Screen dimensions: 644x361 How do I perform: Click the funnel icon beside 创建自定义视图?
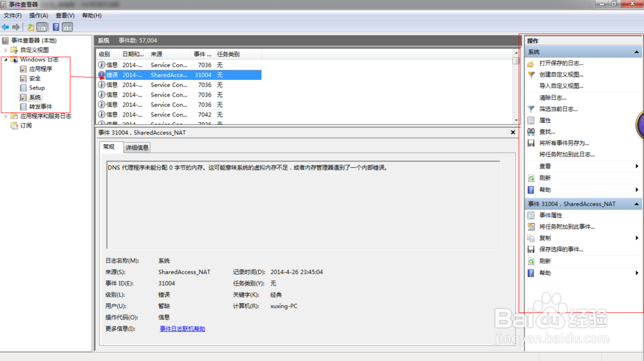click(x=531, y=75)
